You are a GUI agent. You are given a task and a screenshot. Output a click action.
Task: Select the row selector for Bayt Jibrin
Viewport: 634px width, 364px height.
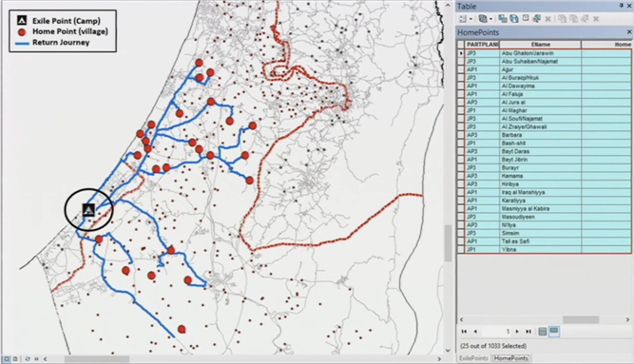click(461, 160)
